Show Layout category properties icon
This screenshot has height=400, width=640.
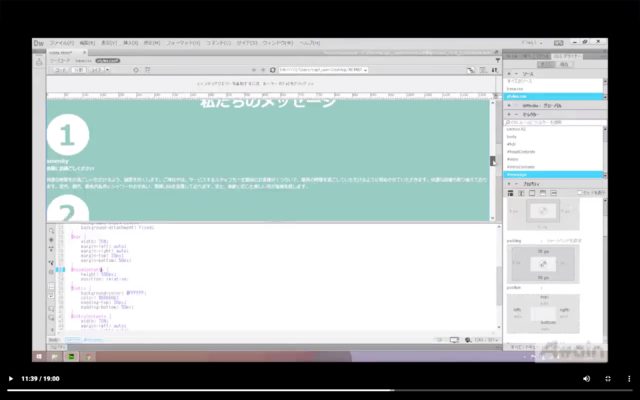510,193
